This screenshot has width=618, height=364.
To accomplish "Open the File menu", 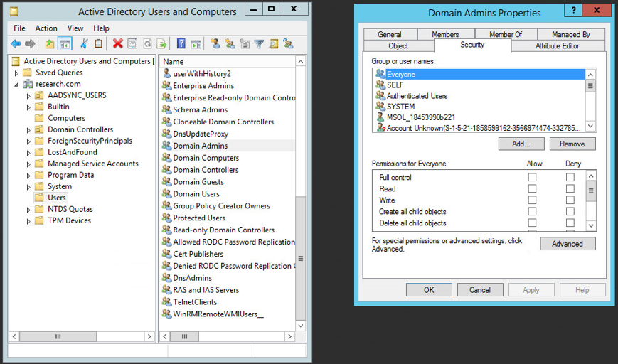I will (x=19, y=28).
